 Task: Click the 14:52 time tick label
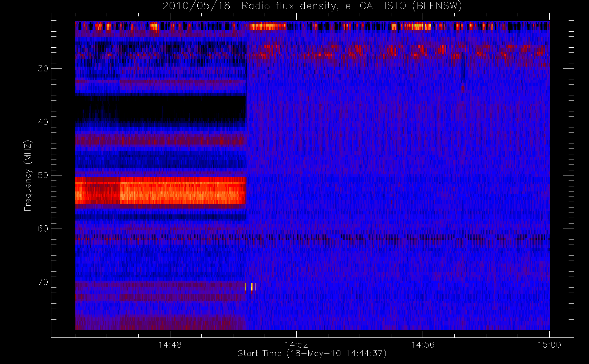296,345
